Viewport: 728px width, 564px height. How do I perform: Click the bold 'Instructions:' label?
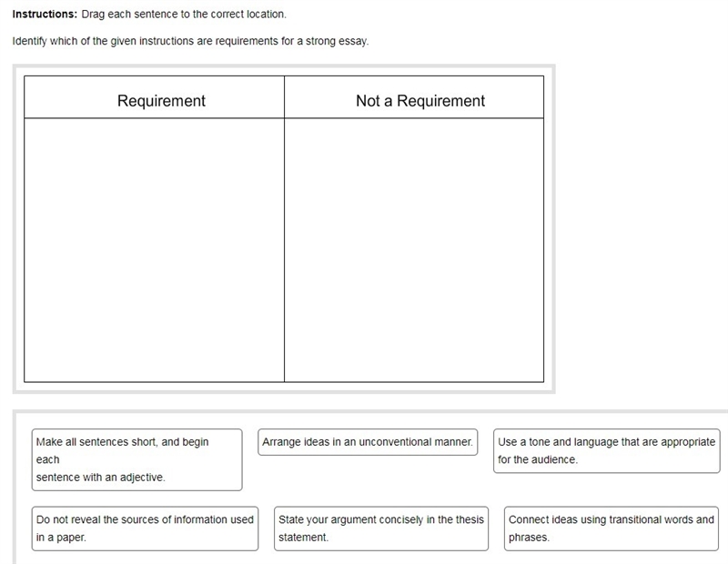pos(45,15)
